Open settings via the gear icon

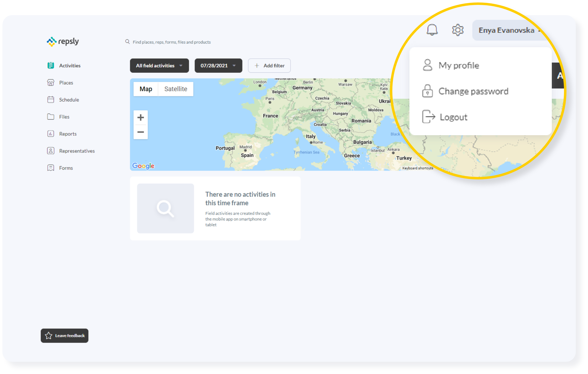458,30
